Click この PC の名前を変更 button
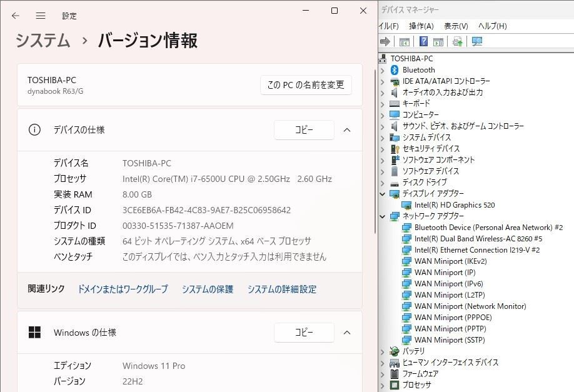Screen dimensions: 574x392 [306, 85]
